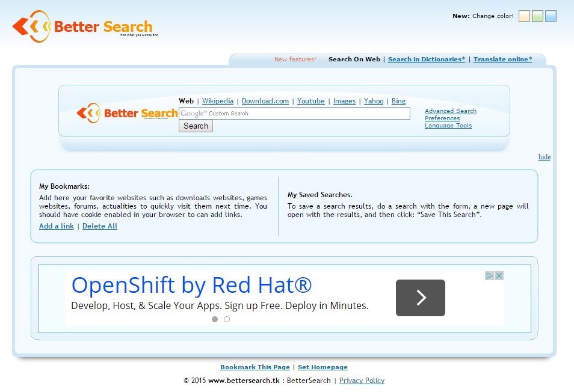
Task: Switch search source to Wikipedia
Action: point(218,101)
